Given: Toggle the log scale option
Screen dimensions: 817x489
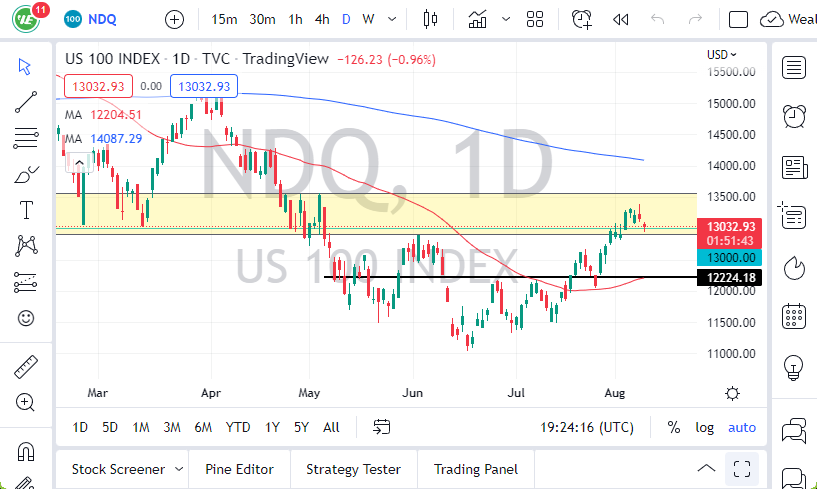Looking at the screenshot, I should [x=705, y=427].
